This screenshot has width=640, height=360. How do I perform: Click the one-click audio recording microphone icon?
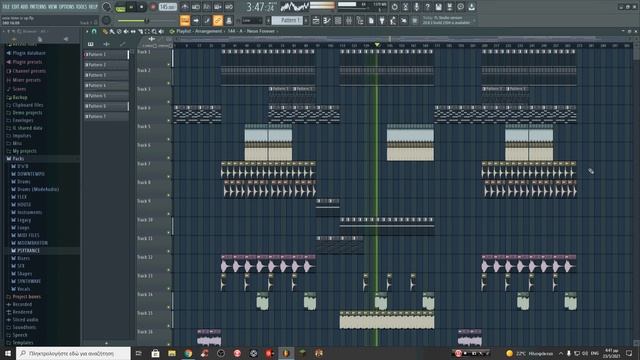click(x=416, y=7)
